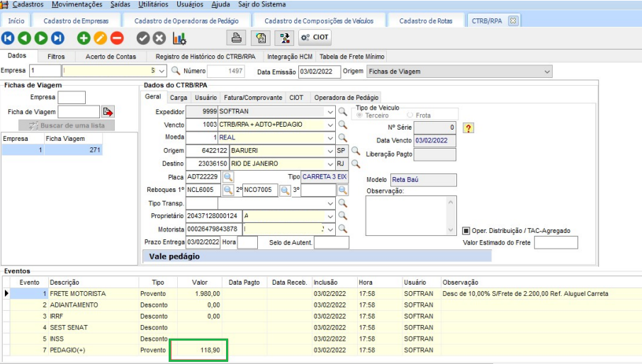Click the search magnifier beside Placa field
The height and width of the screenshot is (364, 642).
(228, 176)
